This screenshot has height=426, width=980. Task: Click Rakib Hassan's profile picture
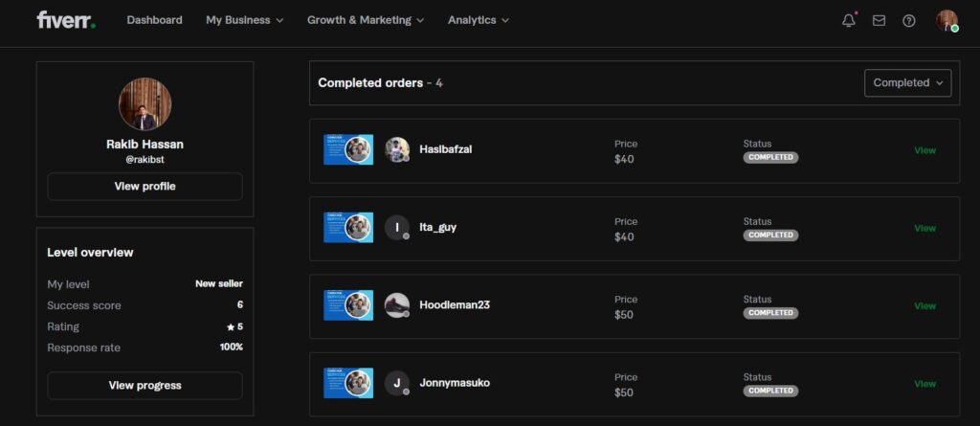(x=145, y=104)
